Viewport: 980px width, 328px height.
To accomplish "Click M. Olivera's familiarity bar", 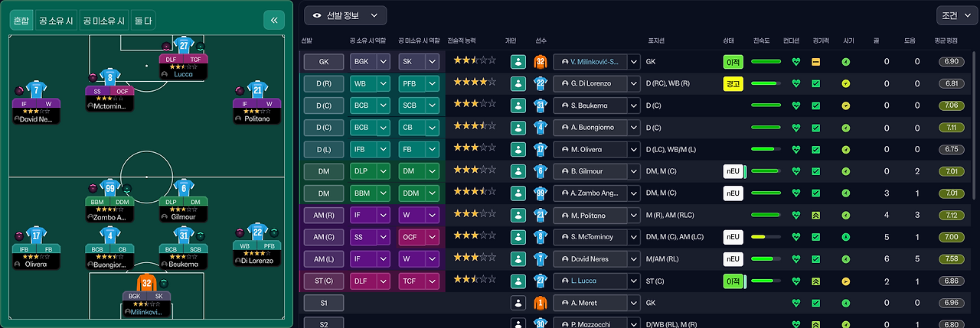I will [766, 150].
